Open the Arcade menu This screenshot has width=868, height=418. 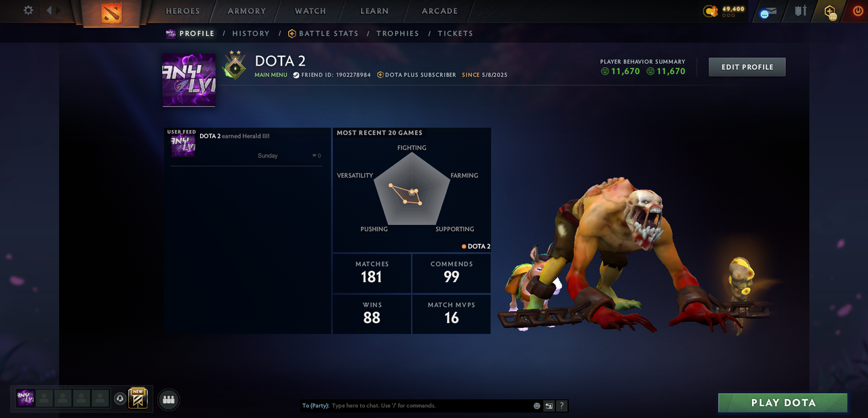pyautogui.click(x=439, y=11)
